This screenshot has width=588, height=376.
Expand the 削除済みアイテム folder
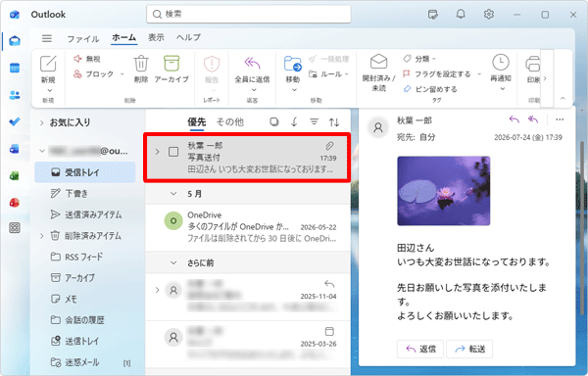41,236
